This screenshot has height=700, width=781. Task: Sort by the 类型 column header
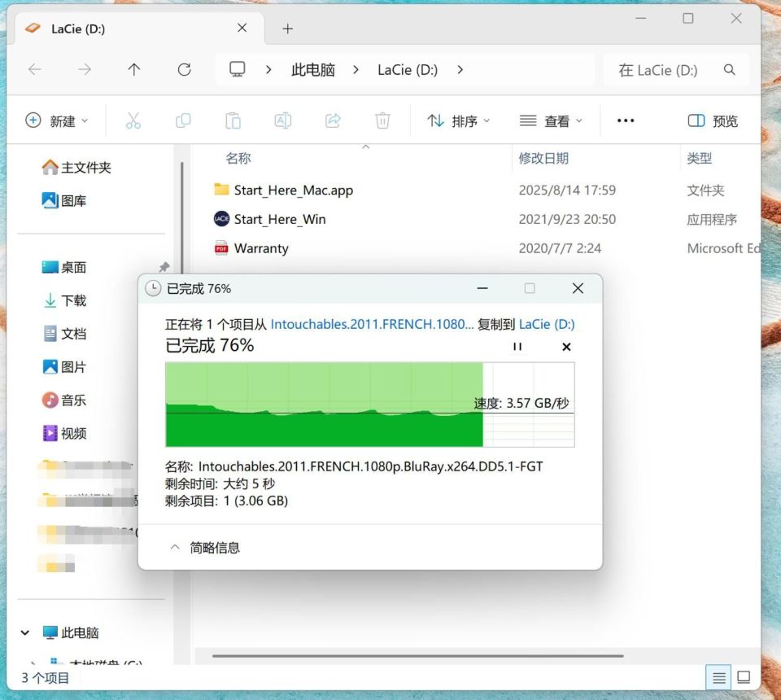(700, 159)
